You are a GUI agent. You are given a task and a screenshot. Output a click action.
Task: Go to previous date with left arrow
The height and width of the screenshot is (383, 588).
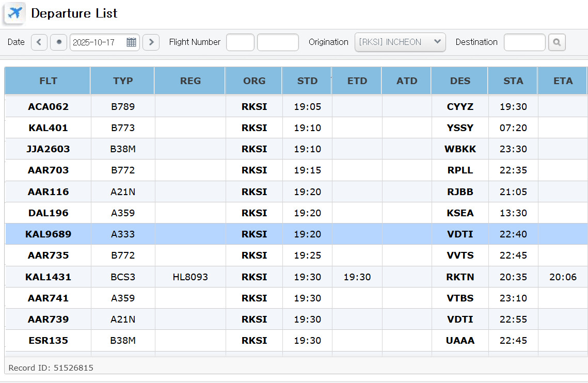(39, 42)
